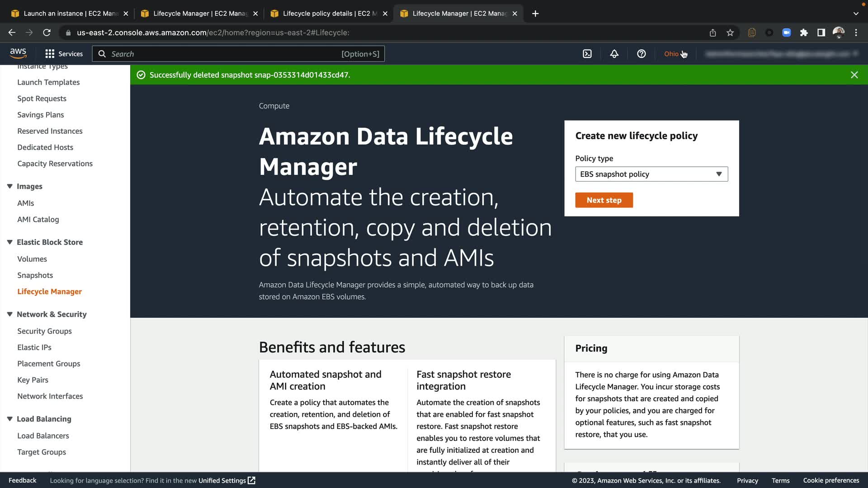868x488 pixels.
Task: Open the Policy type dropdown
Action: coord(651,174)
